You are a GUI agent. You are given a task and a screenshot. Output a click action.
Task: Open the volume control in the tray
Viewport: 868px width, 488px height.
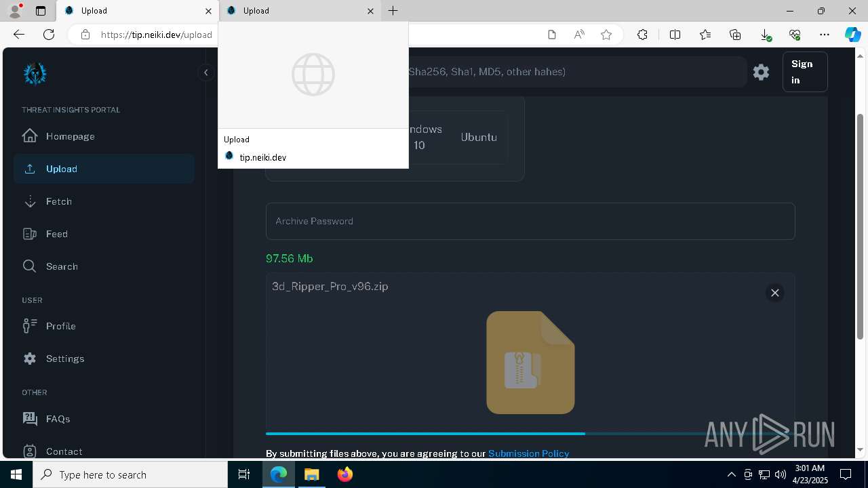point(780,474)
